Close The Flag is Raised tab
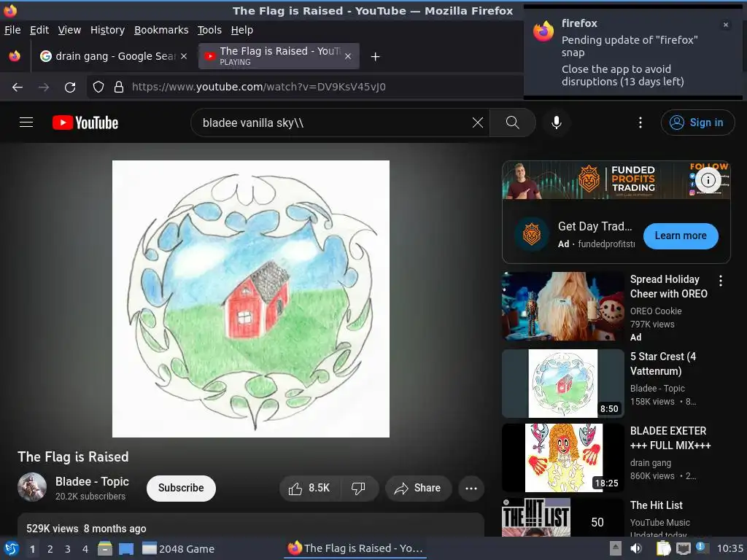 click(348, 56)
